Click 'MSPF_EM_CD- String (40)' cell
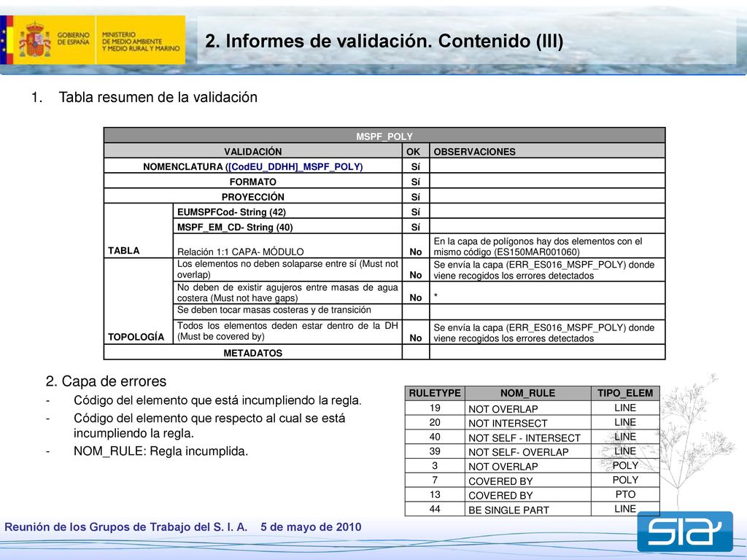Viewport: 747px width, 560px height. click(287, 227)
